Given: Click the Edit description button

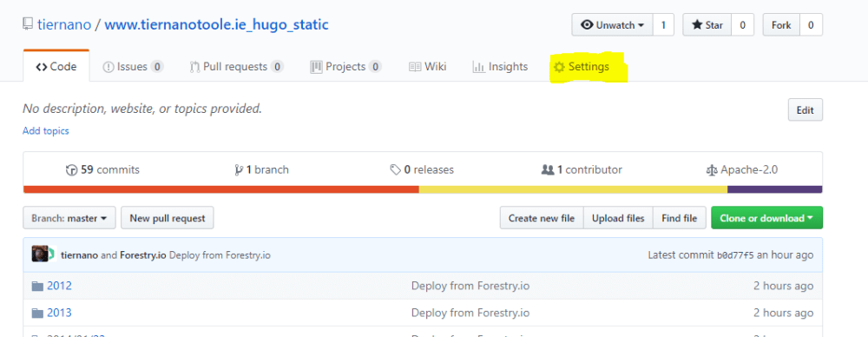Looking at the screenshot, I should click(805, 109).
